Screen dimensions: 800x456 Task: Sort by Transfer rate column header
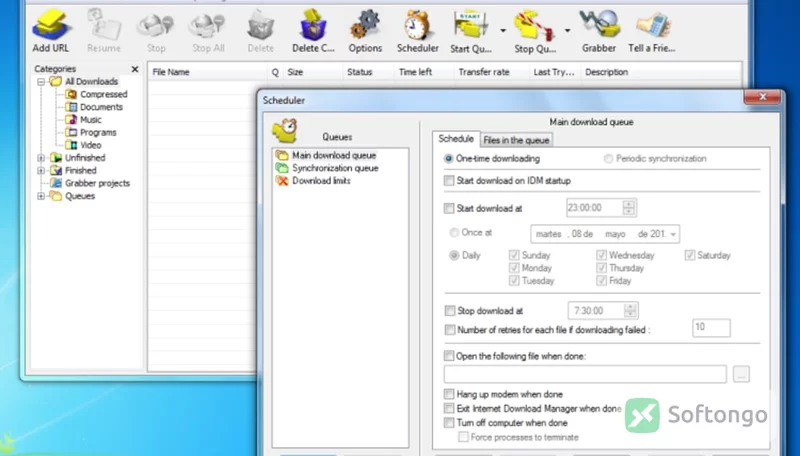[x=491, y=72]
